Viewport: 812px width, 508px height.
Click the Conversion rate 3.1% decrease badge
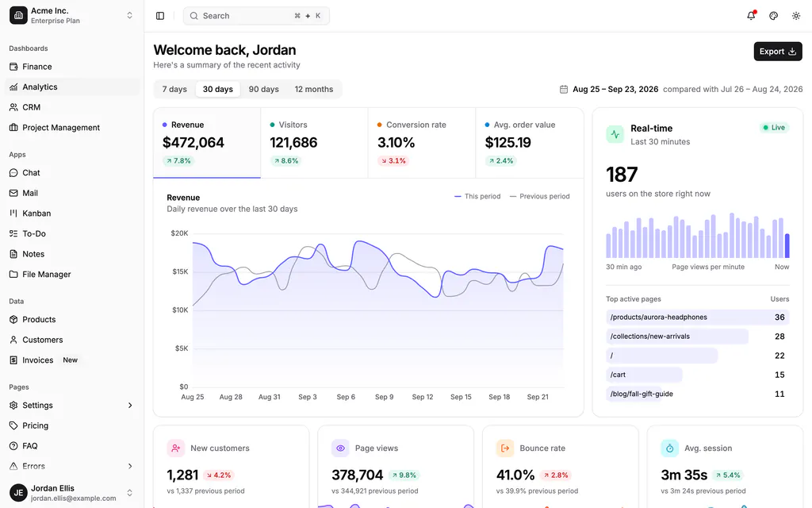click(x=393, y=160)
